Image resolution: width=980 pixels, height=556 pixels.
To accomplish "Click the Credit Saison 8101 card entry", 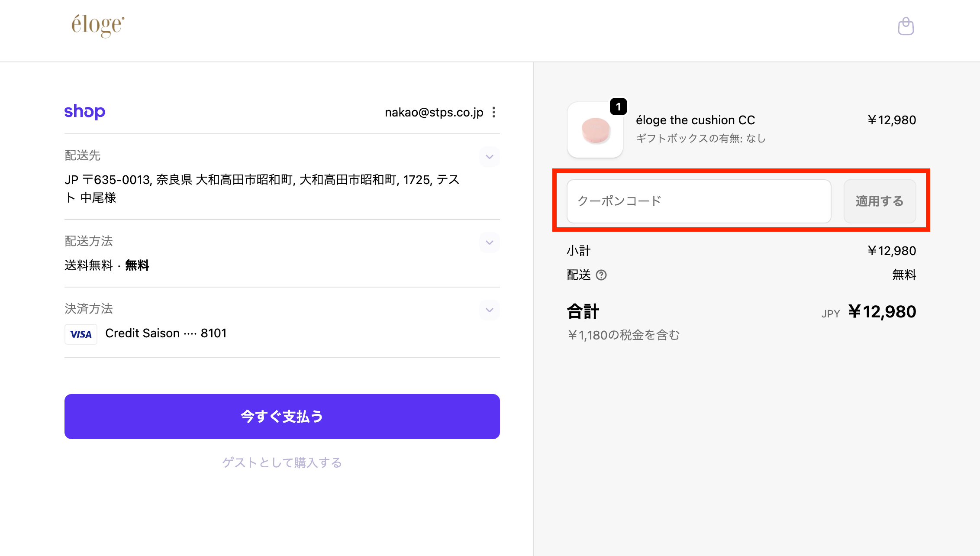I will pos(166,333).
